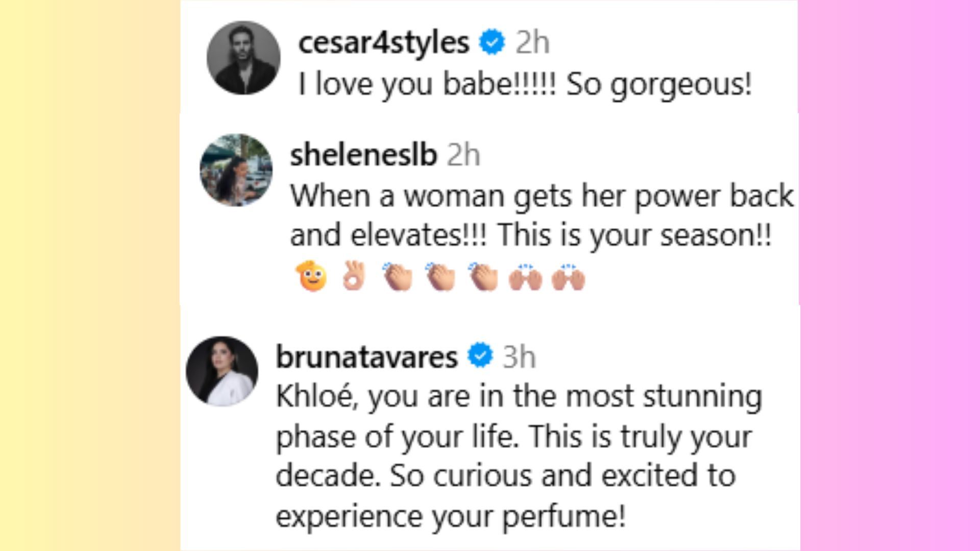The height and width of the screenshot is (551, 980).
Task: Click the middle clapping hands emoji
Action: click(441, 277)
